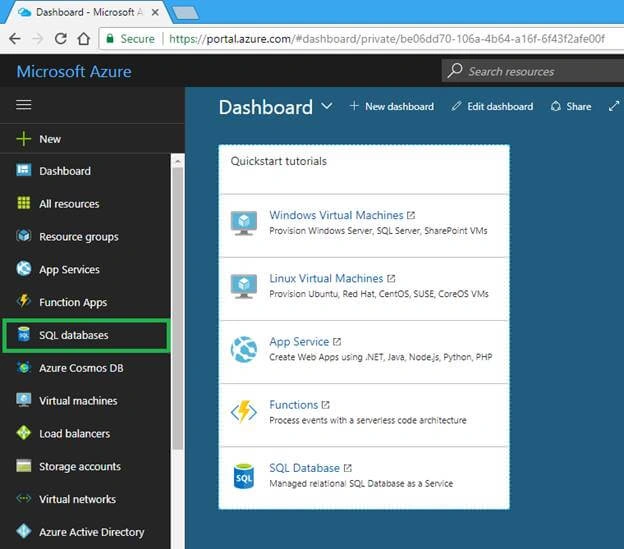Select Function Apps in sidebar
The image size is (624, 549).
(x=85, y=302)
